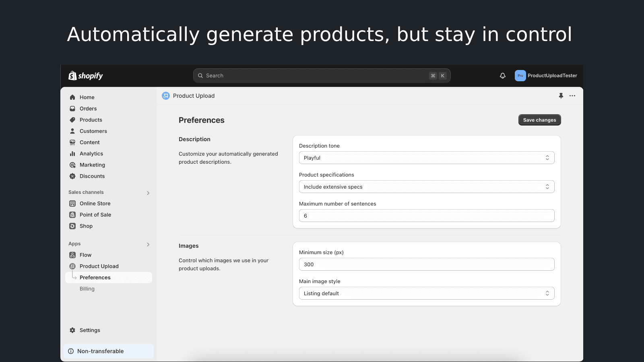Screen dimensions: 644x362
Task: Click the Shopify logo
Action: [x=86, y=76]
